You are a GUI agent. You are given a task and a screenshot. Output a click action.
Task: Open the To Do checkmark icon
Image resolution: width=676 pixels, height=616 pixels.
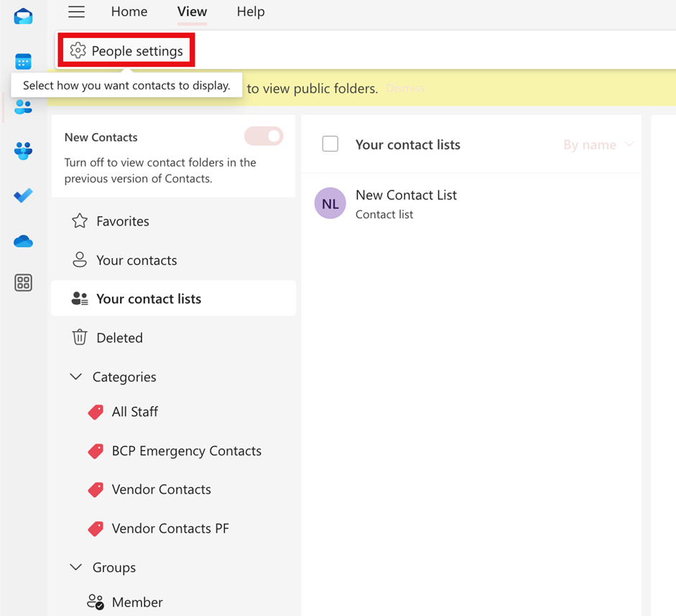(23, 195)
